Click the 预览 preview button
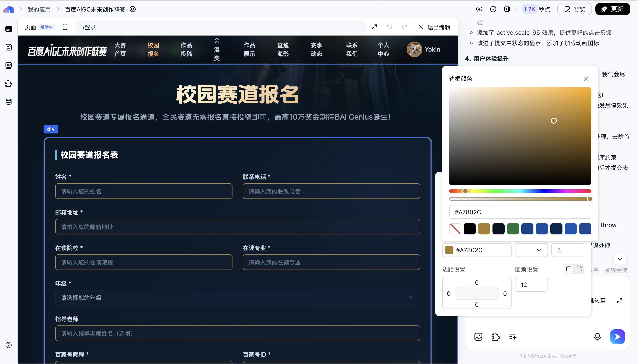 pyautogui.click(x=574, y=9)
